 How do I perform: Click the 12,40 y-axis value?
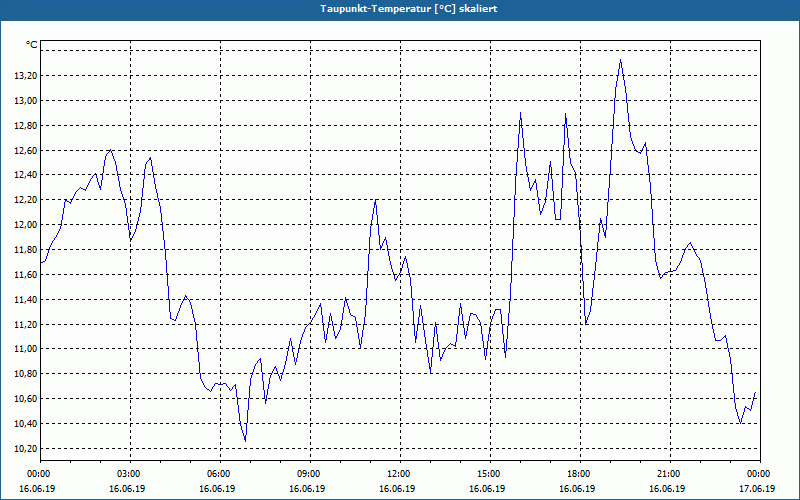[x=26, y=175]
